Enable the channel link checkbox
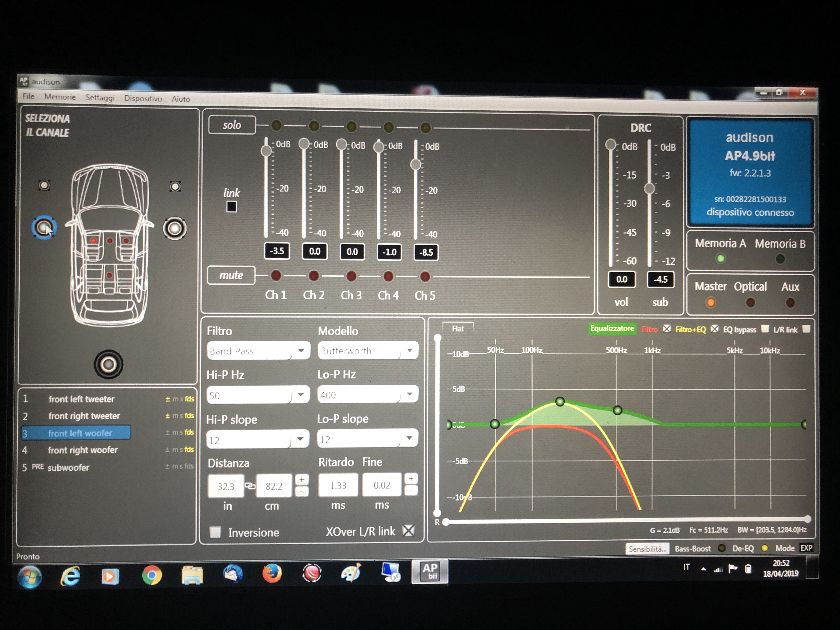The height and width of the screenshot is (630, 840). [x=232, y=207]
